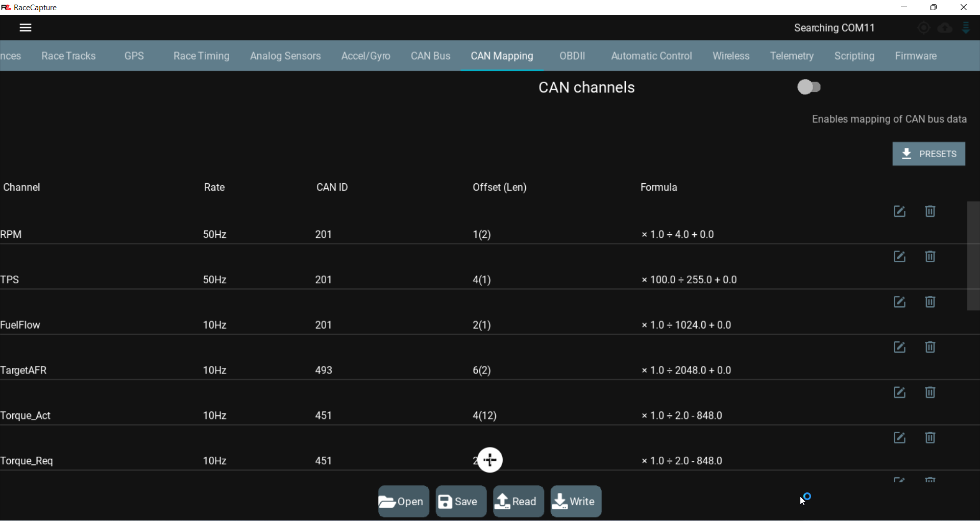
Task: Edit the Torque_Act channel mapping
Action: tap(899, 392)
